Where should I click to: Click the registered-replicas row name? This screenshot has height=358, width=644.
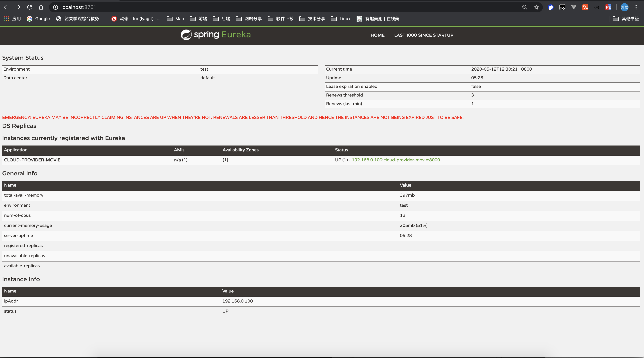tap(23, 245)
